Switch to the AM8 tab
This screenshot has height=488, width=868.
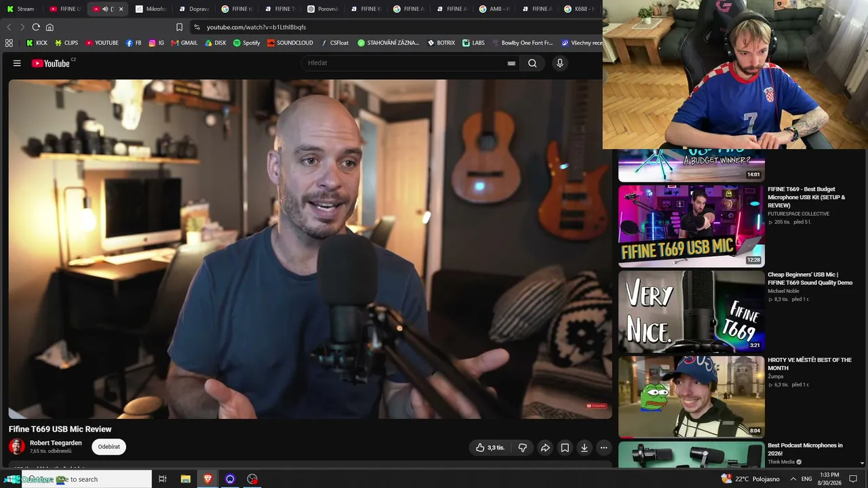pyautogui.click(x=495, y=9)
